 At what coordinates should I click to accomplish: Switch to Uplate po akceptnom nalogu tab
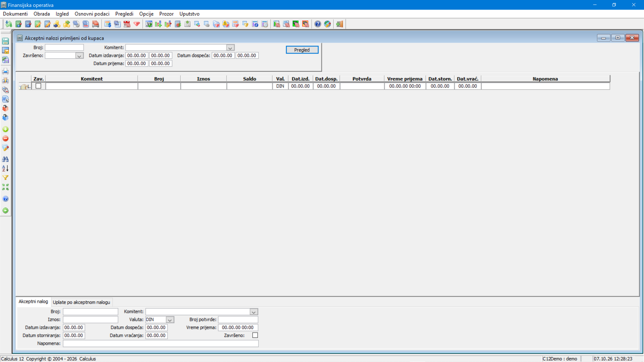pos(82,302)
